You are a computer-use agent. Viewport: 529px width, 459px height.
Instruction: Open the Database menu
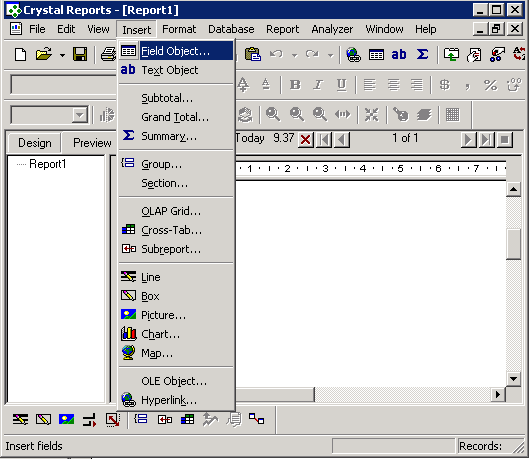tap(231, 29)
